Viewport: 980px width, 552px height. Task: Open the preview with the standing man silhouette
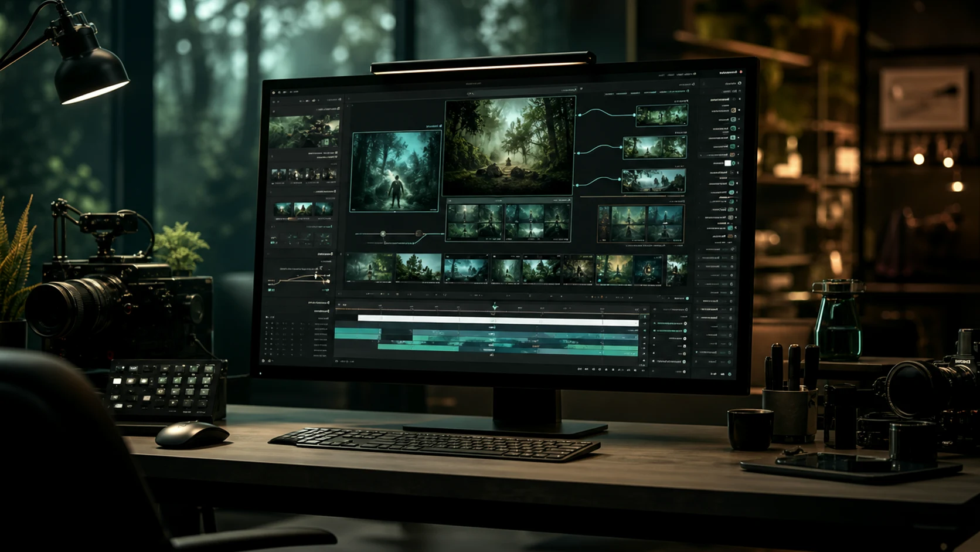(x=396, y=171)
